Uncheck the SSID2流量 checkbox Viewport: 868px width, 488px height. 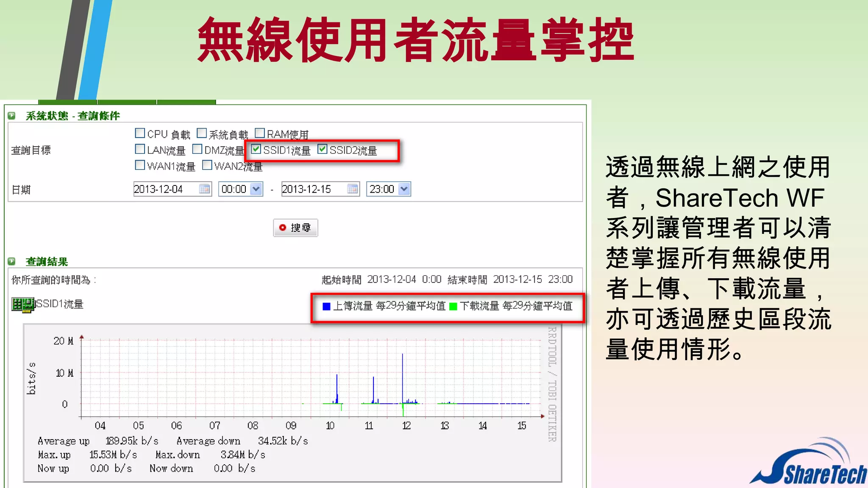323,149
